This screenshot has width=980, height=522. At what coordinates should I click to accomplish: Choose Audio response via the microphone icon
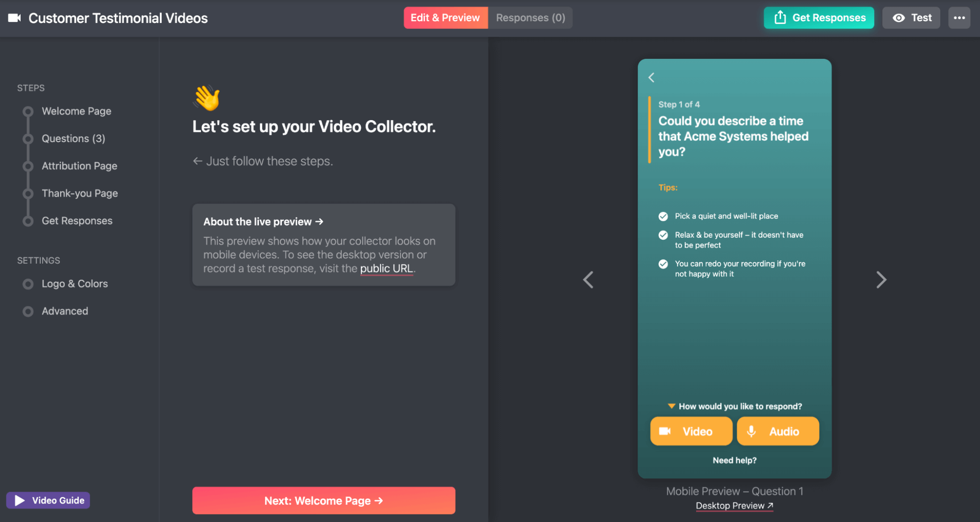[751, 431]
